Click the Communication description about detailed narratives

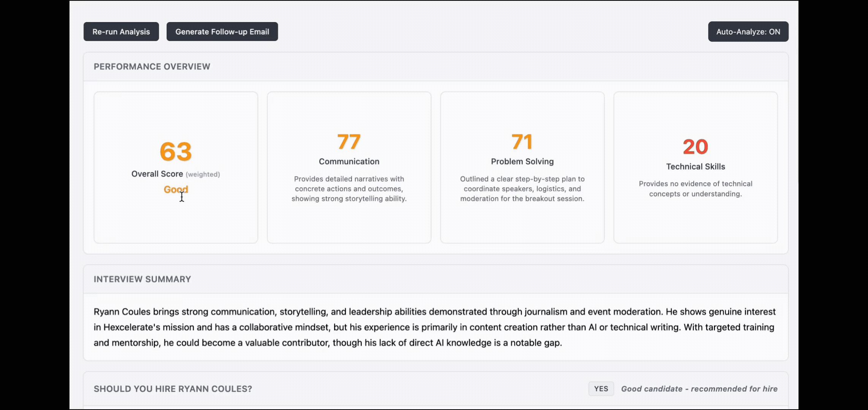pyautogui.click(x=349, y=189)
